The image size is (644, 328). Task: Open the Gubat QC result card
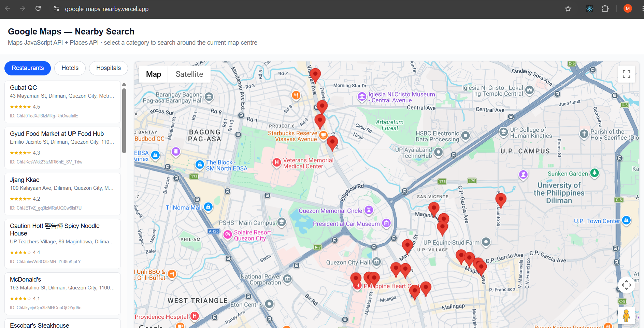click(62, 102)
